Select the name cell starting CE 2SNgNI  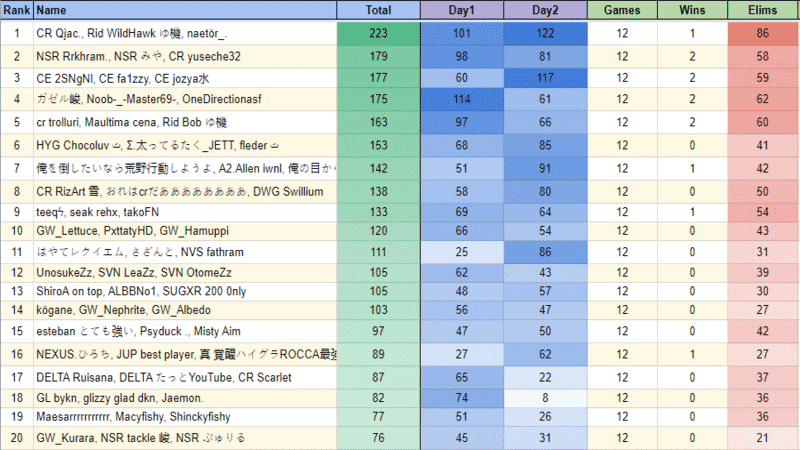[185, 78]
